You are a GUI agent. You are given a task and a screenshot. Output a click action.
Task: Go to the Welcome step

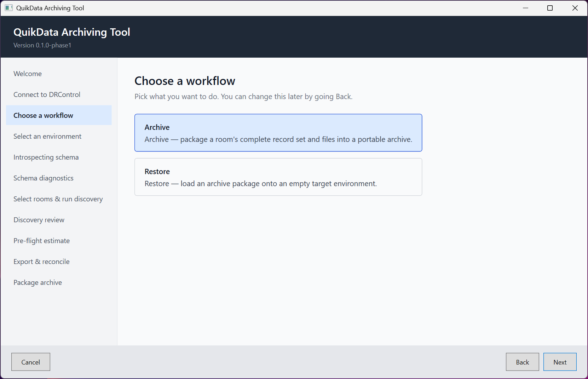[59, 74]
